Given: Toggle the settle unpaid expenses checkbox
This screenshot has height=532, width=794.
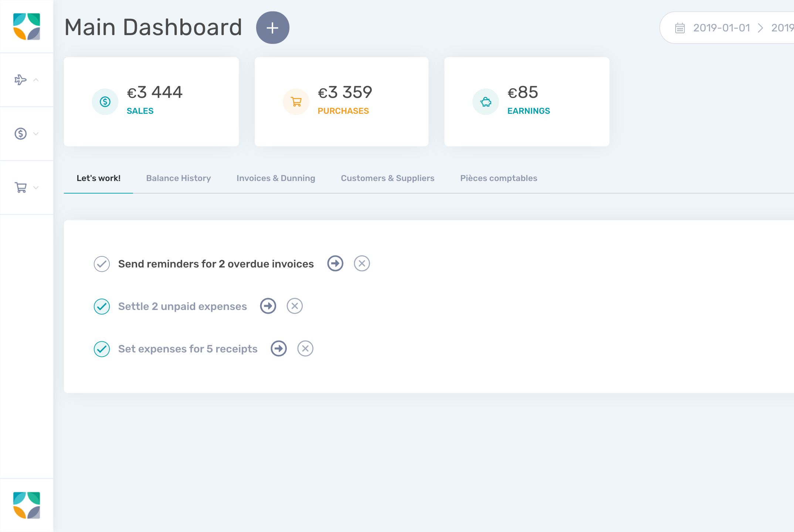Looking at the screenshot, I should pos(102,306).
